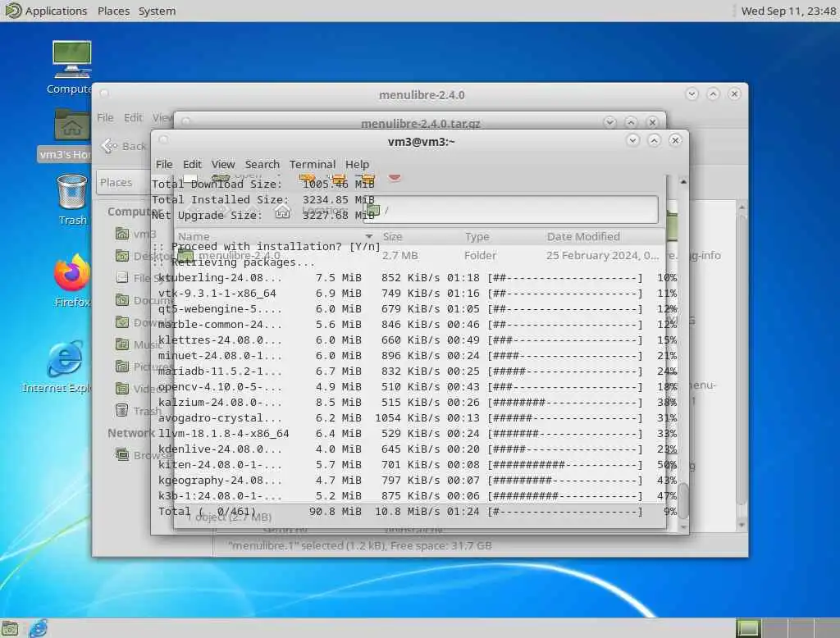Select the Music folder icon in the file manager sidebar
840x638 pixels.
[x=122, y=344]
